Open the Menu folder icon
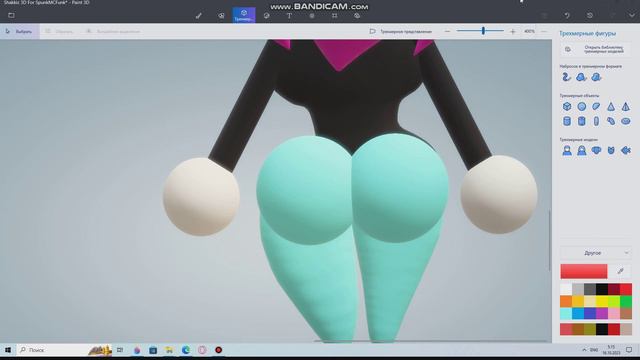Image resolution: width=640 pixels, height=360 pixels. point(11,16)
